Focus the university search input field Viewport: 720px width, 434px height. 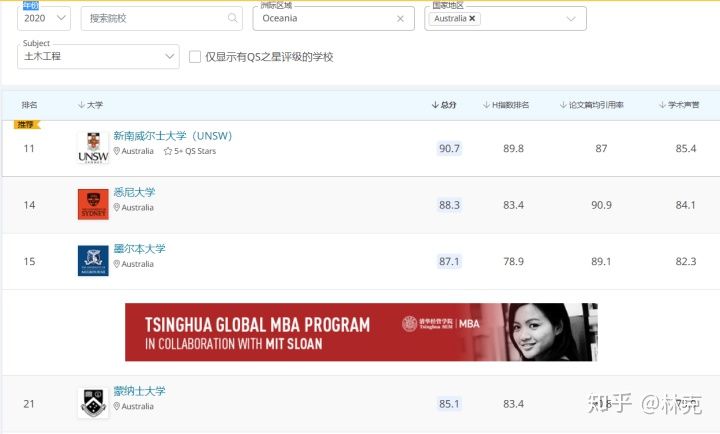click(162, 18)
